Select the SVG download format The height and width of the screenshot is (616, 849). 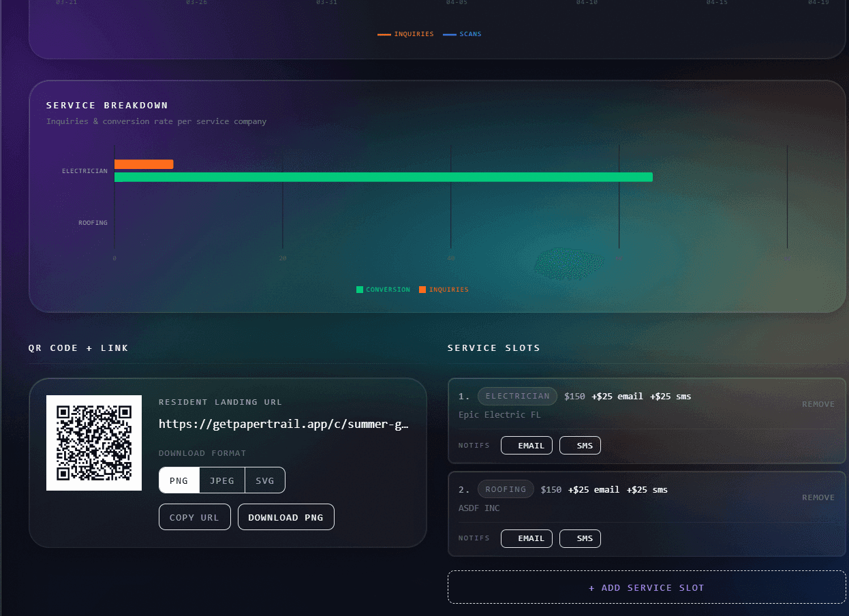click(265, 480)
